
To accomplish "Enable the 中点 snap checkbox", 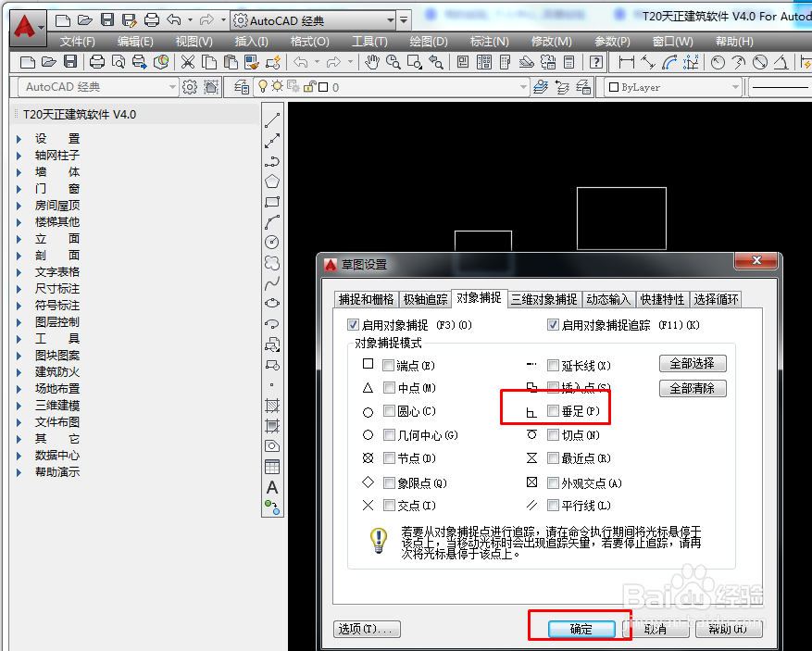I will click(x=389, y=387).
